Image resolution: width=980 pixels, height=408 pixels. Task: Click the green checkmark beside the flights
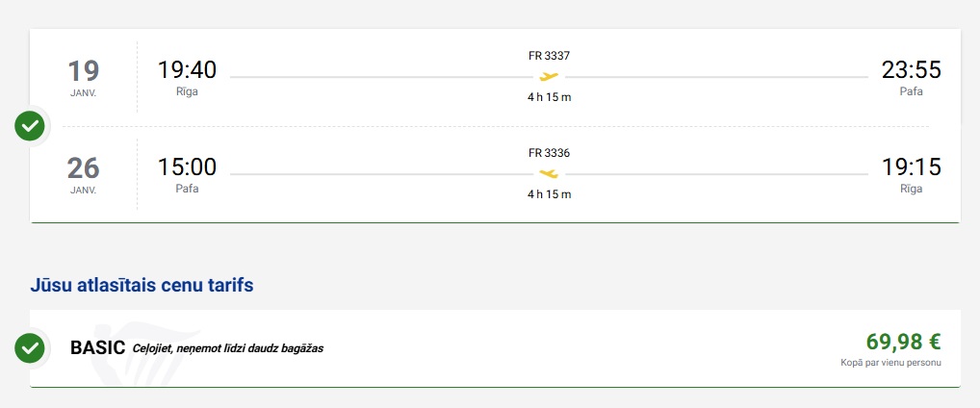click(x=31, y=125)
